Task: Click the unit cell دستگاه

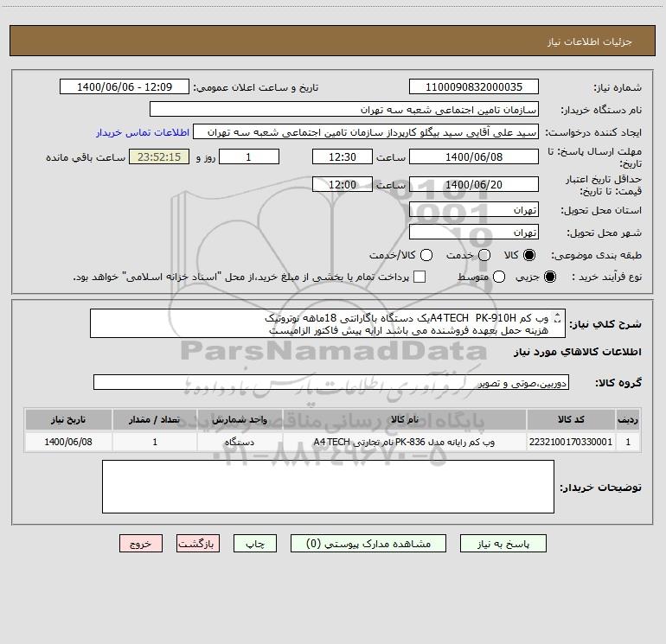Action: [x=240, y=442]
